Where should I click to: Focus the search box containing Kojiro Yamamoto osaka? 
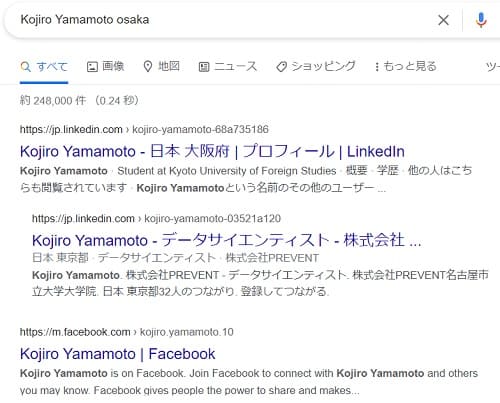pos(220,20)
